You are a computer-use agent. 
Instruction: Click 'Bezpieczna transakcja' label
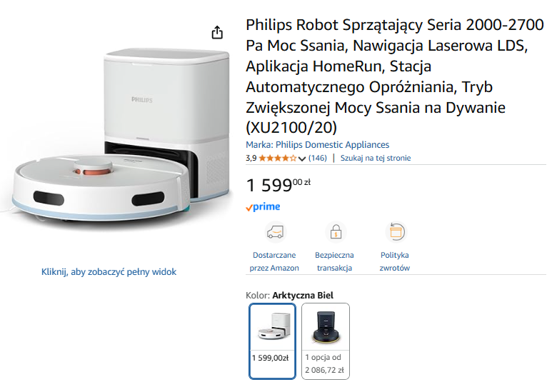click(x=334, y=261)
